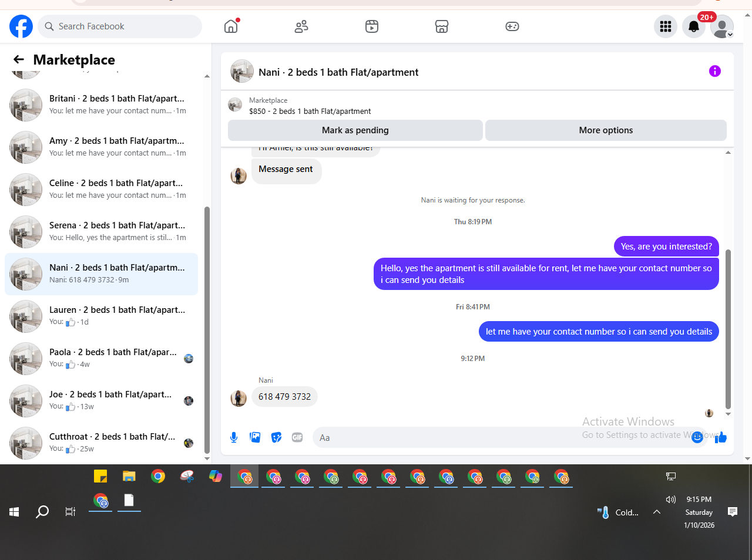Click the conversation list scrollbar
The height and width of the screenshot is (560, 752).
coord(207,329)
